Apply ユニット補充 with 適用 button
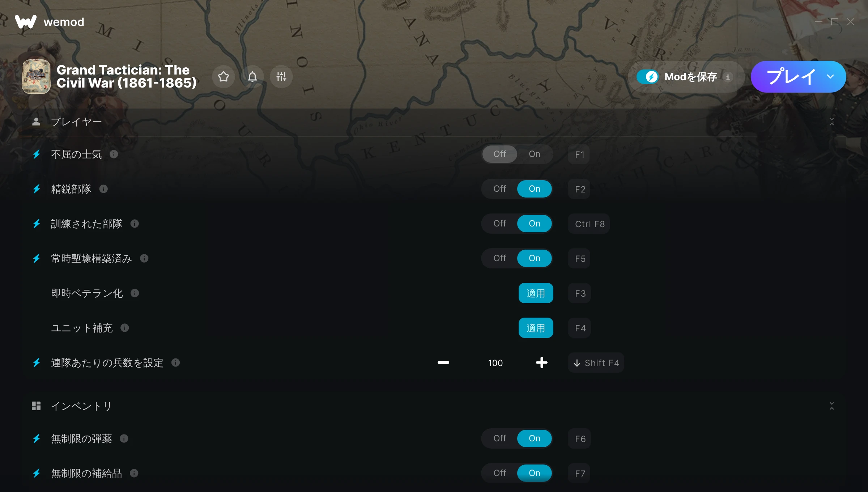The image size is (868, 492). 536,328
